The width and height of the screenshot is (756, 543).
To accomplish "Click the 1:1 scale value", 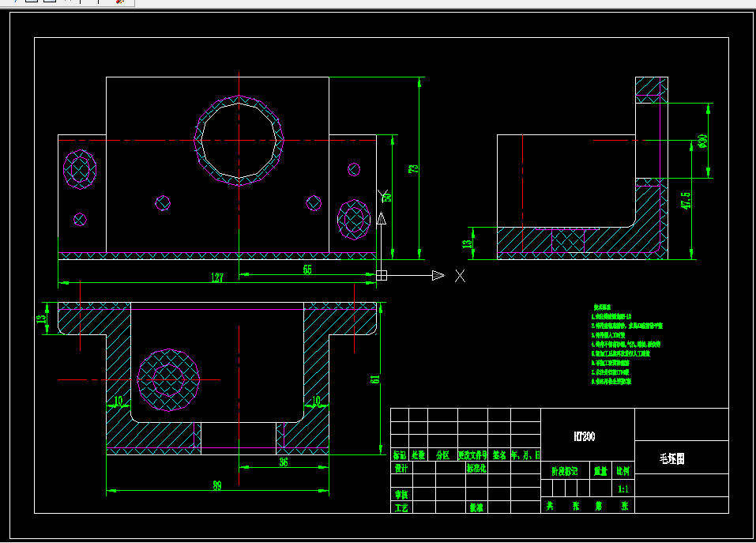I will 623,489.
